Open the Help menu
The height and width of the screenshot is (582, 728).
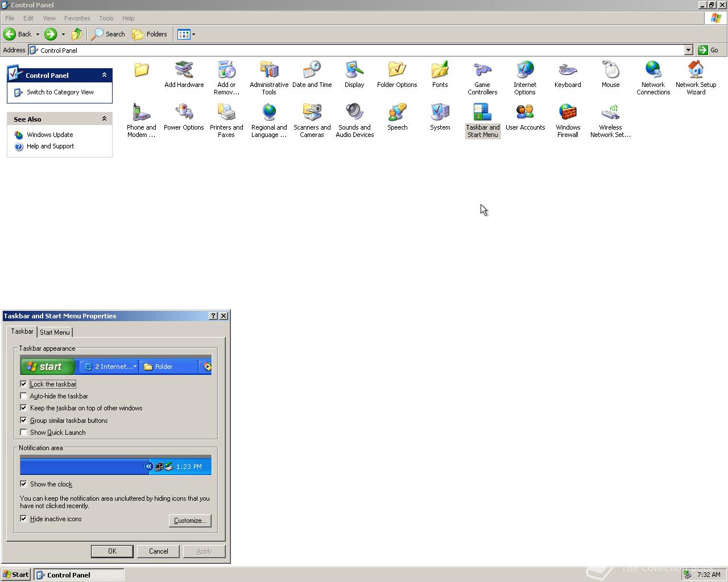tap(129, 18)
